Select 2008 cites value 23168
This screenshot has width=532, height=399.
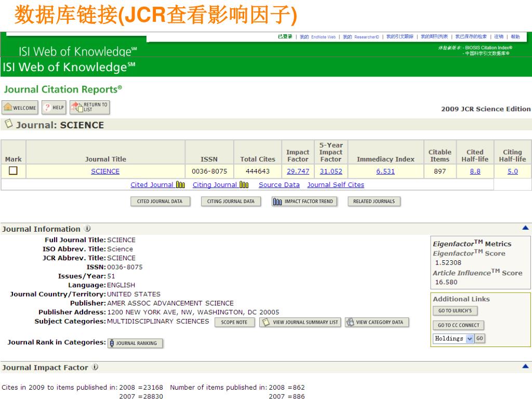click(153, 387)
